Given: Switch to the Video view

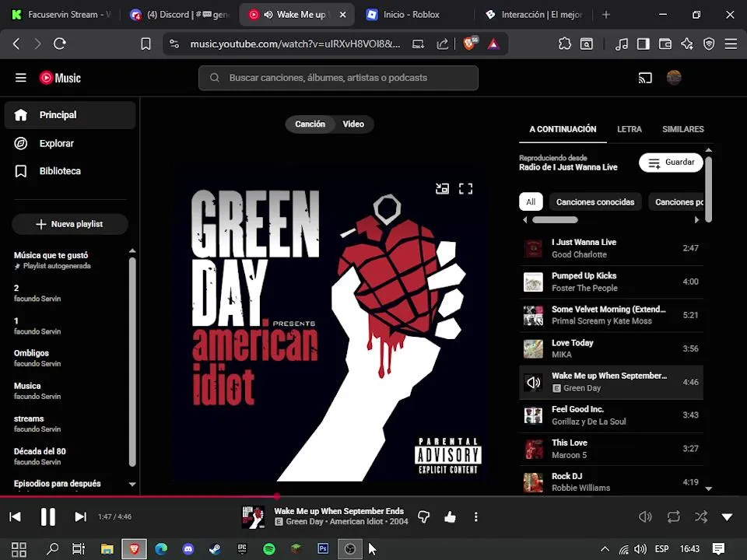Looking at the screenshot, I should (353, 124).
